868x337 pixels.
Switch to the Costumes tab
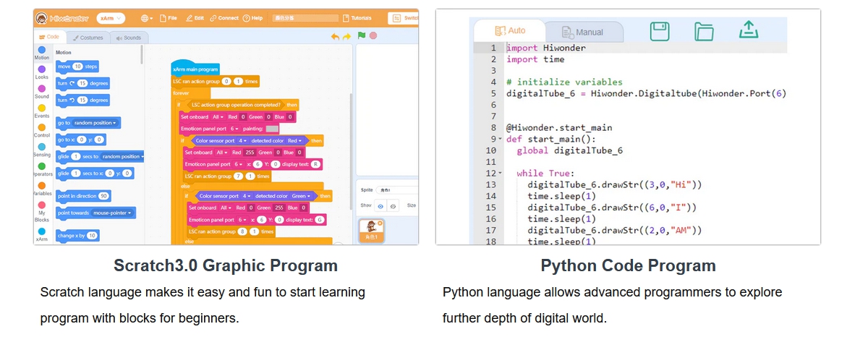pos(87,38)
